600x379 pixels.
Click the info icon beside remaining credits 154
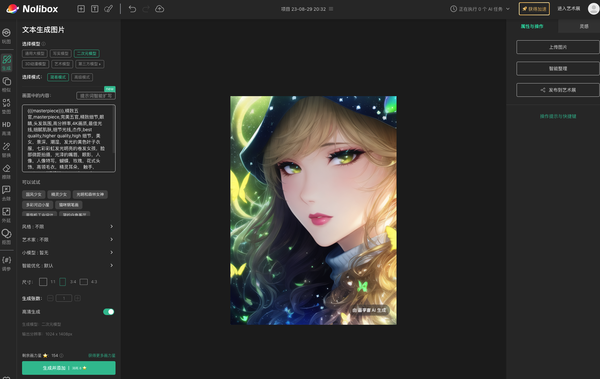[61, 356]
